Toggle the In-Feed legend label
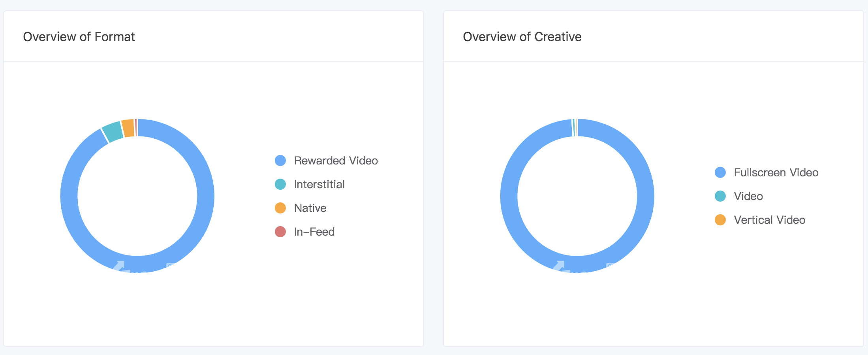The height and width of the screenshot is (355, 868). click(314, 232)
